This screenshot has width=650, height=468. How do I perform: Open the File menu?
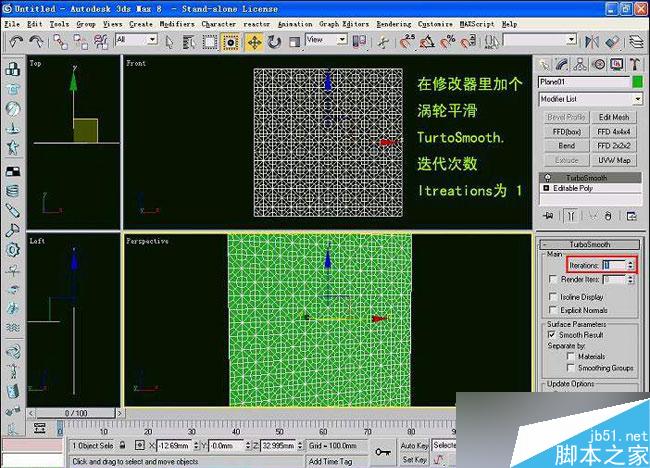point(12,24)
